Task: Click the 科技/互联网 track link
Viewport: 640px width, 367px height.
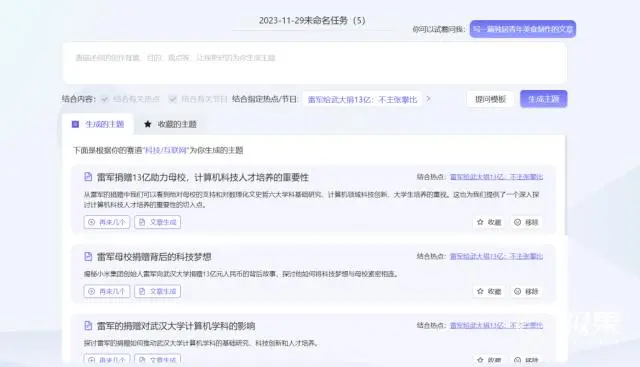Action: [166, 150]
